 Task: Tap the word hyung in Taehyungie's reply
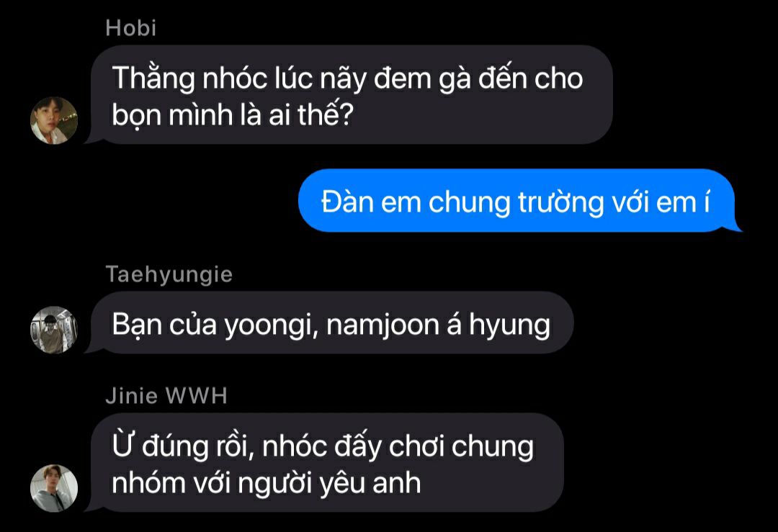[x=509, y=326]
